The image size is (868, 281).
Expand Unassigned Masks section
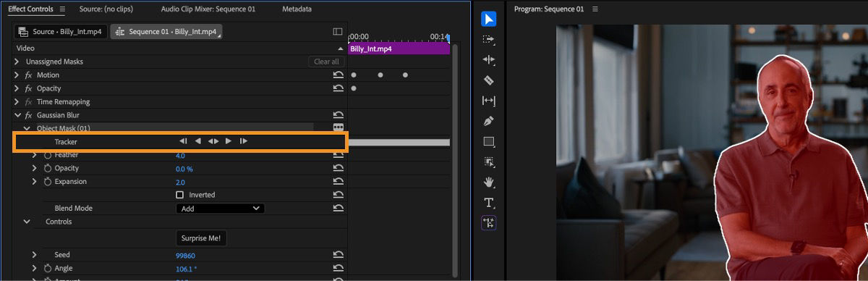click(17, 62)
